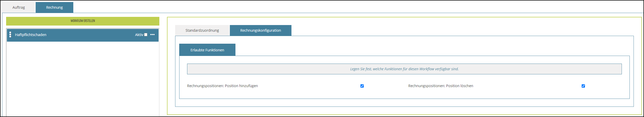The height and width of the screenshot is (117, 644).
Task: Uncheck the Position löschen checkbox
Action: click(x=583, y=86)
